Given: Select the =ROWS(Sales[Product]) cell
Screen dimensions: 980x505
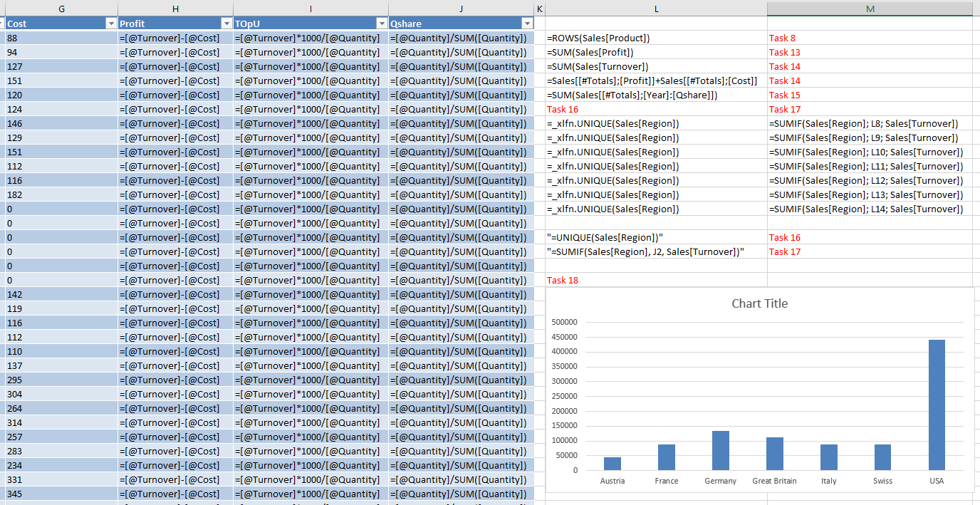Looking at the screenshot, I should tap(656, 38).
